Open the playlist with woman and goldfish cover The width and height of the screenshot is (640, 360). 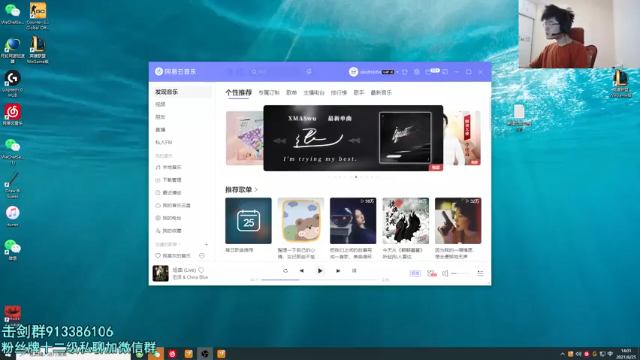(353, 221)
